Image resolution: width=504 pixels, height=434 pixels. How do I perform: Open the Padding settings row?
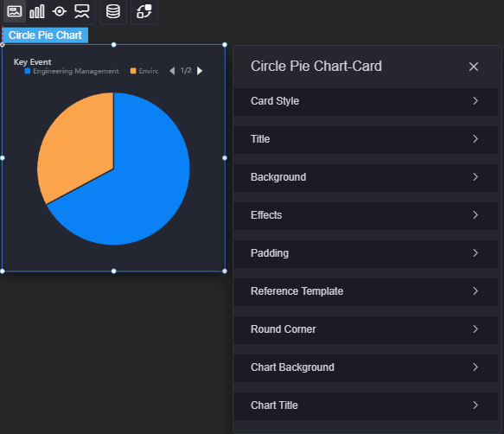tap(366, 253)
